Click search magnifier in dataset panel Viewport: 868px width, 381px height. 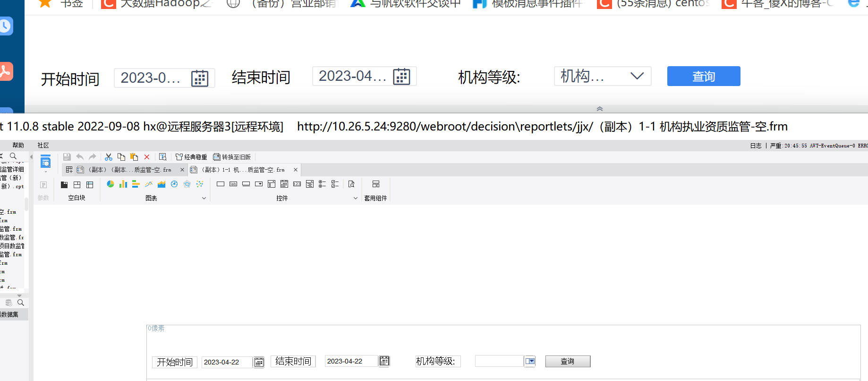click(20, 303)
